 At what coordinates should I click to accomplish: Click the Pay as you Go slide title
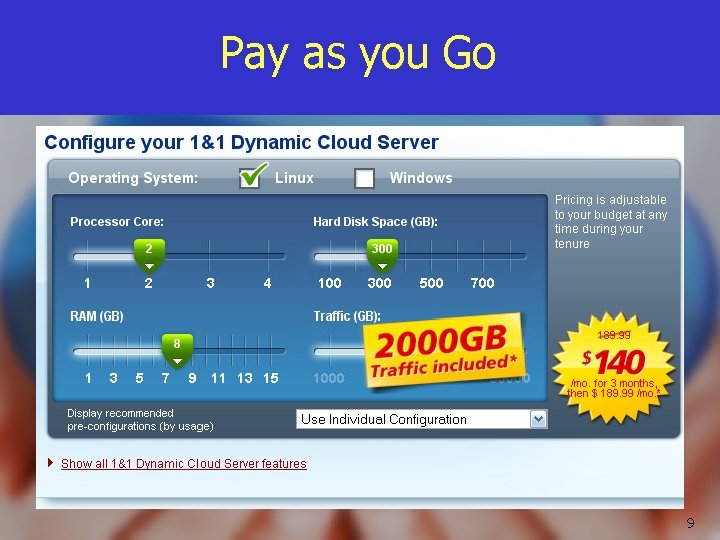click(359, 55)
